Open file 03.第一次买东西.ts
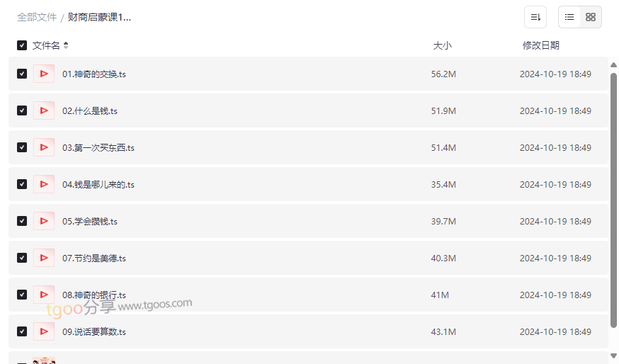Viewport: 619px width, 364px height. tap(98, 147)
